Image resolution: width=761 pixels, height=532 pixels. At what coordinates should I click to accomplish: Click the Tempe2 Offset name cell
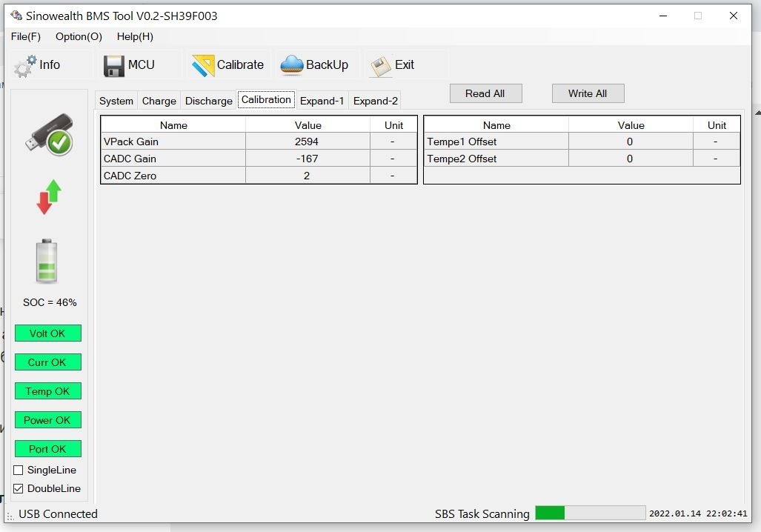496,159
